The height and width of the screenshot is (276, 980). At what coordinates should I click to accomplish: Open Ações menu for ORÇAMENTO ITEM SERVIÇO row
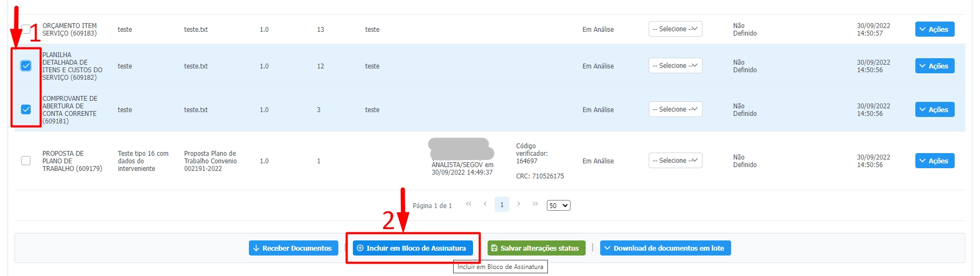pyautogui.click(x=934, y=29)
